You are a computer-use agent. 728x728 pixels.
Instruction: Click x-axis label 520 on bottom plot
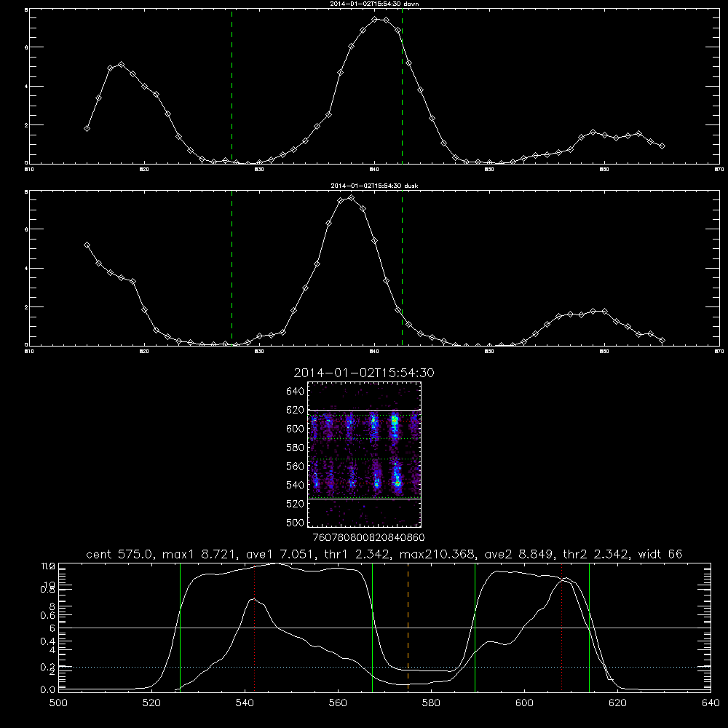[x=151, y=703]
